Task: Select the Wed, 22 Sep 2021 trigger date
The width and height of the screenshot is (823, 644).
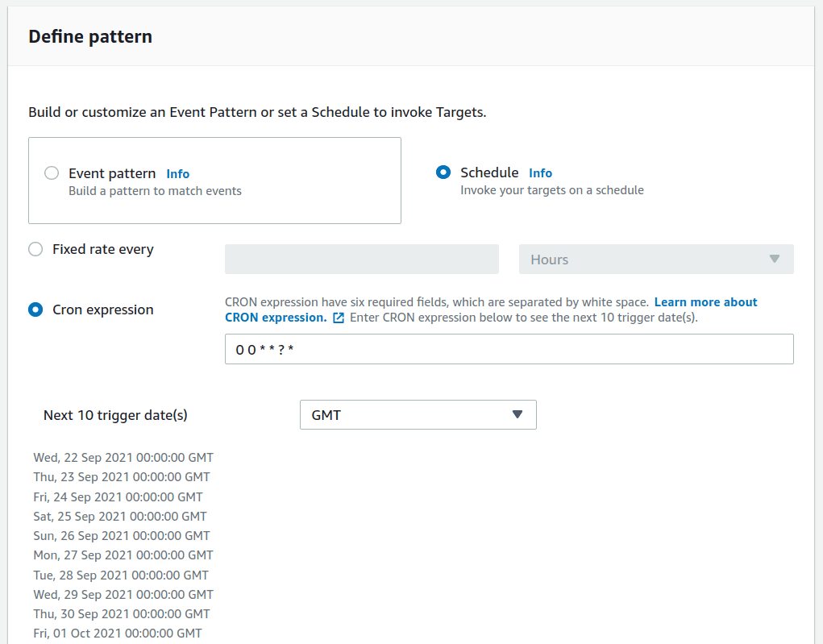Action: [x=123, y=457]
